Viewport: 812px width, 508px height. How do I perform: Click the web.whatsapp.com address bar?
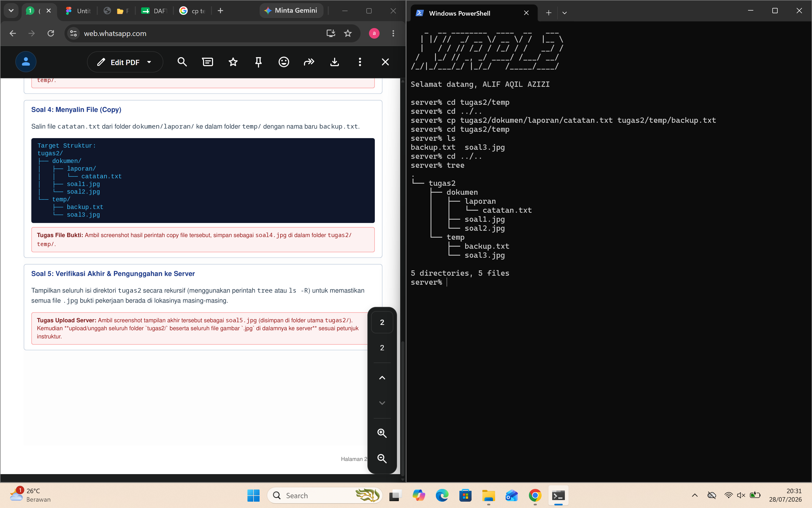click(212, 33)
